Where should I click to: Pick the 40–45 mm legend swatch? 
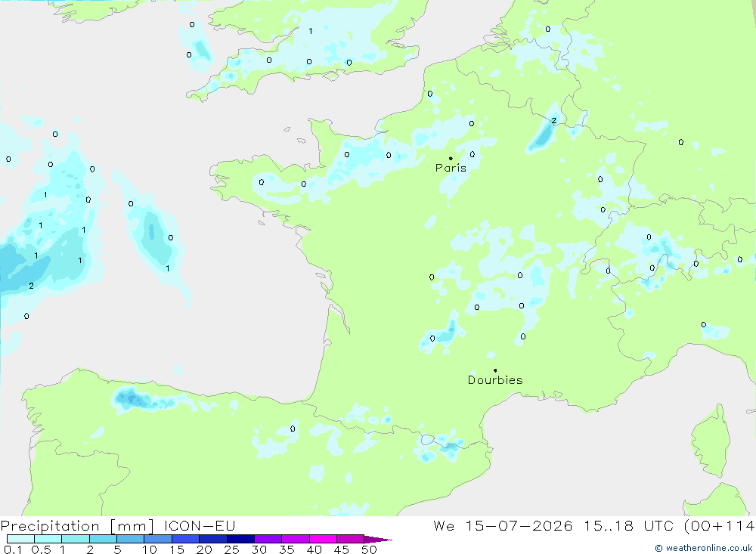coord(323,539)
